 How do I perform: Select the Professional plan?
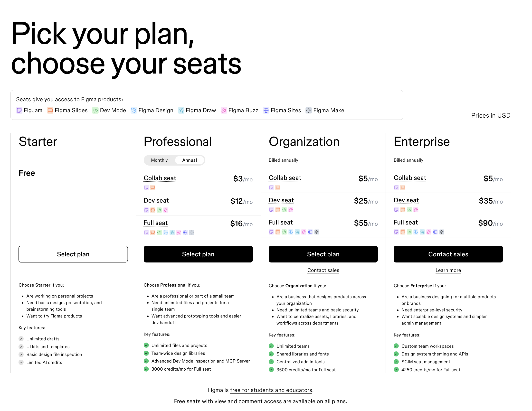tap(198, 254)
